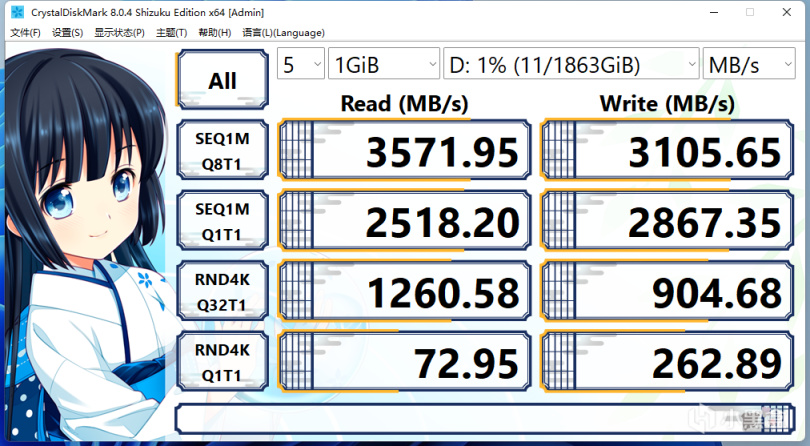Start the RND4K Q1T1 test
The width and height of the screenshot is (810, 446).
tap(223, 361)
